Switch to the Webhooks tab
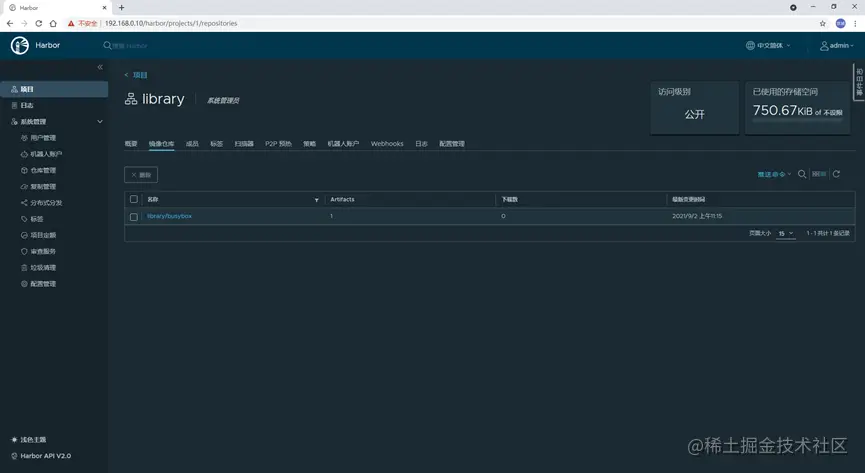865x473 pixels. tap(387, 144)
